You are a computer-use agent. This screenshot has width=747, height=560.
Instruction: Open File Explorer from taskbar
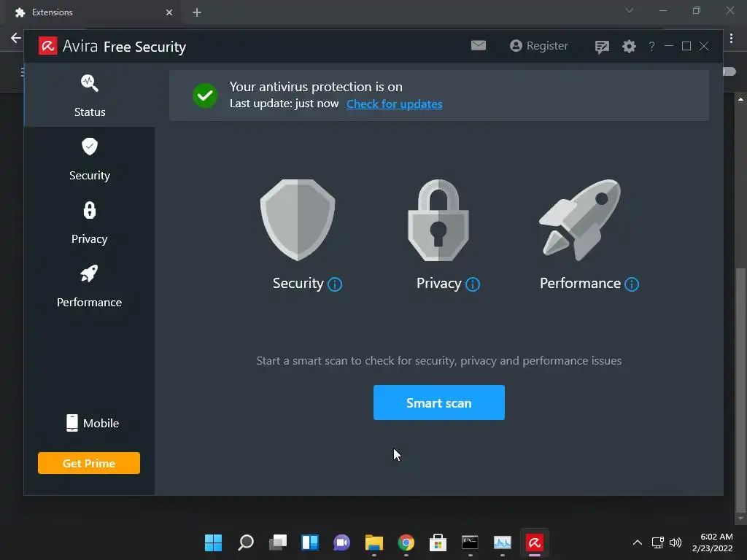point(374,542)
